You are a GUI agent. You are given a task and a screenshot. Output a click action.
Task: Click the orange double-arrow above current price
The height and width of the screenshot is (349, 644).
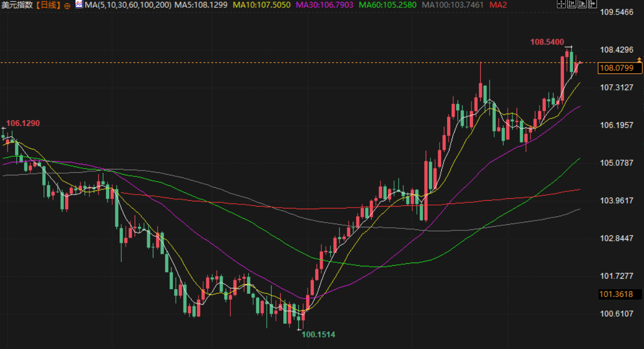pos(639,60)
